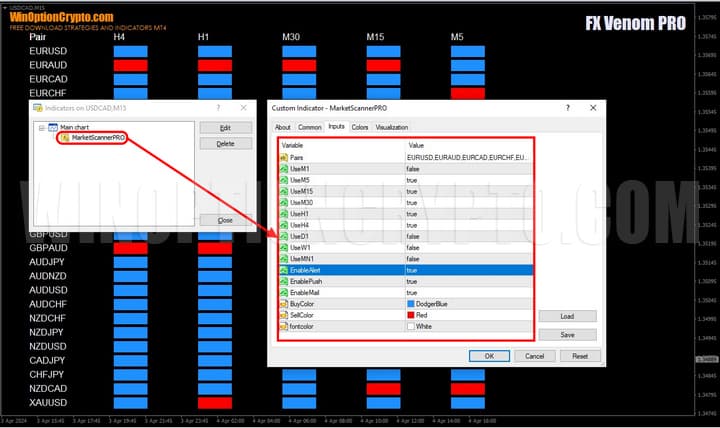The width and height of the screenshot is (720, 428).
Task: Click the EnableMail row icon
Action: [x=284, y=293]
